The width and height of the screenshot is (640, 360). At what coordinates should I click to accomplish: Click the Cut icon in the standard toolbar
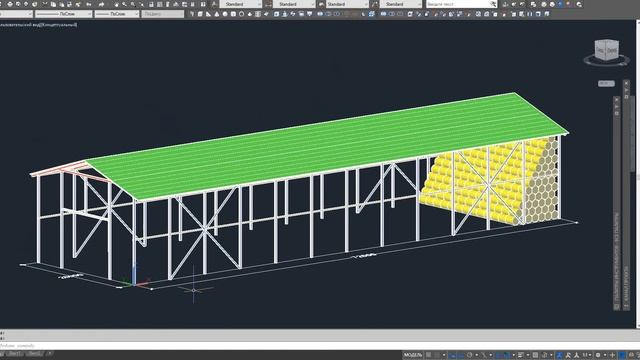click(44, 4)
